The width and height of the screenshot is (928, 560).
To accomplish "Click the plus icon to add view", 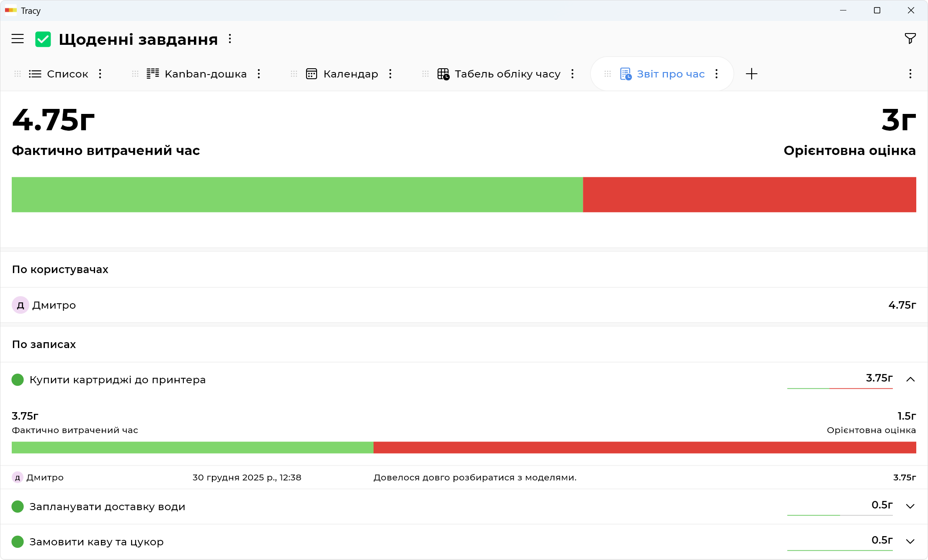I will 751,74.
